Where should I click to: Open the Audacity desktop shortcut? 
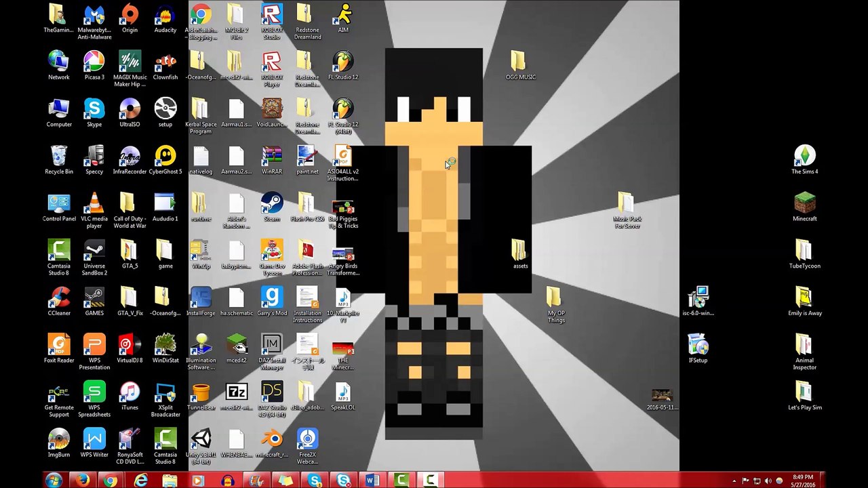point(165,18)
